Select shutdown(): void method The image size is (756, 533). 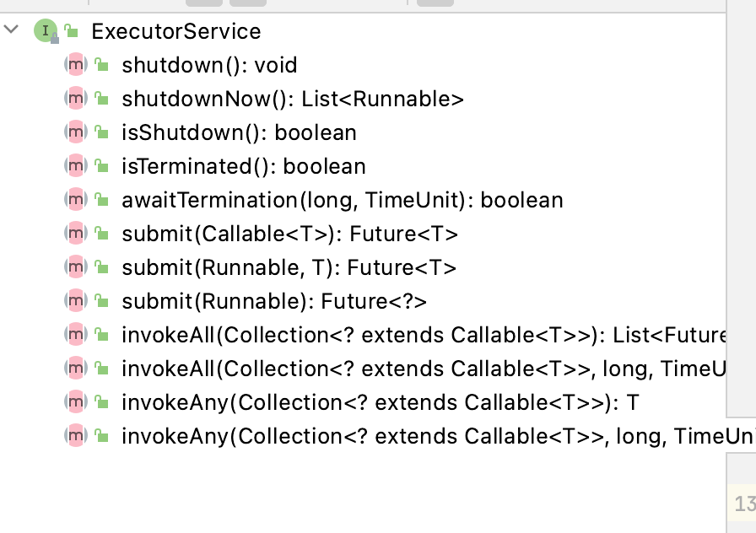(209, 65)
